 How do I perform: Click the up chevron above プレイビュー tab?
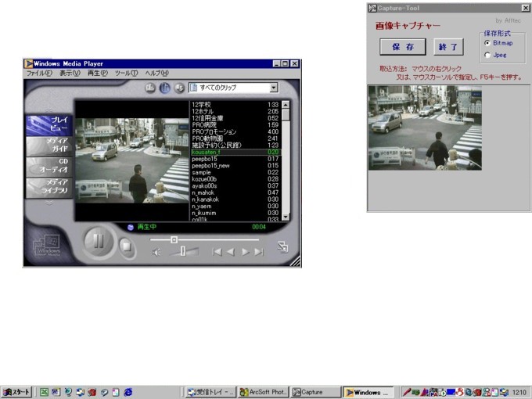49,111
